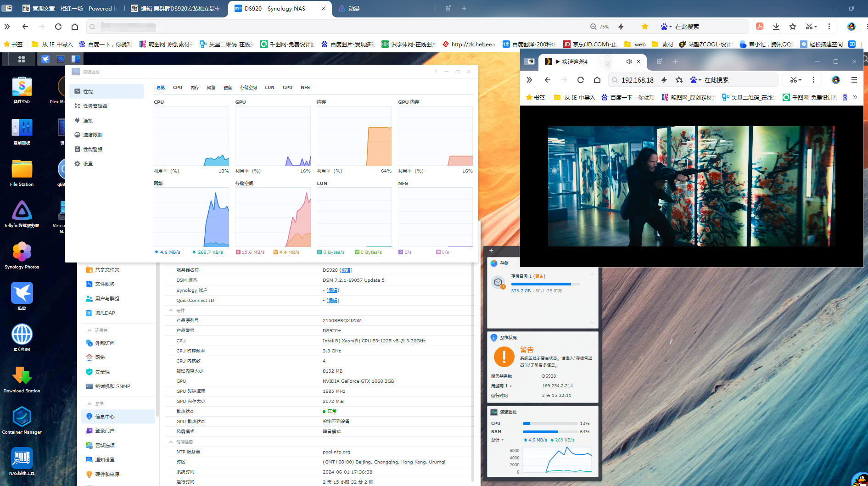Open the PDF tool icon in main browser
868x486 pixels.
click(x=760, y=27)
